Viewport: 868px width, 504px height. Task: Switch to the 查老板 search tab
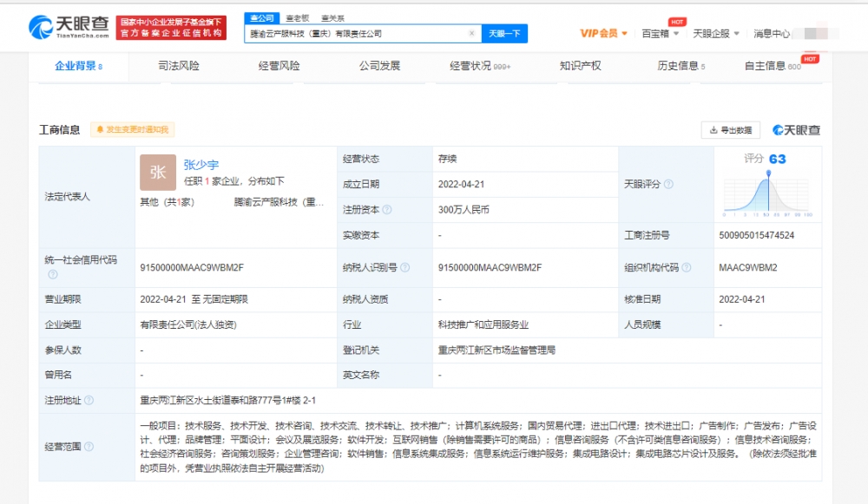point(297,18)
